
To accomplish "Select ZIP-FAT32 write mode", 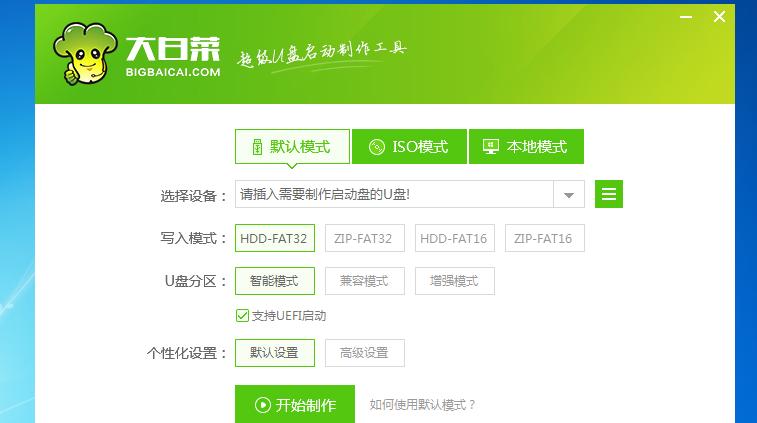I will (364, 238).
